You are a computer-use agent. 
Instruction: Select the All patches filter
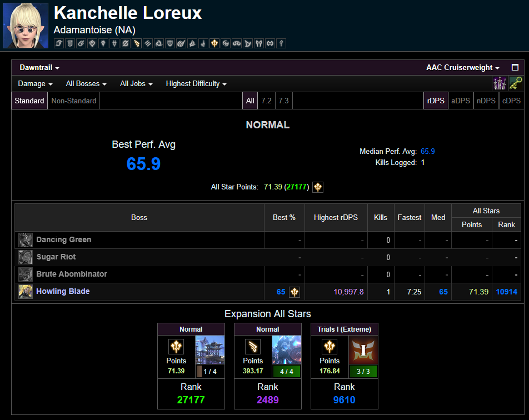[x=250, y=101]
